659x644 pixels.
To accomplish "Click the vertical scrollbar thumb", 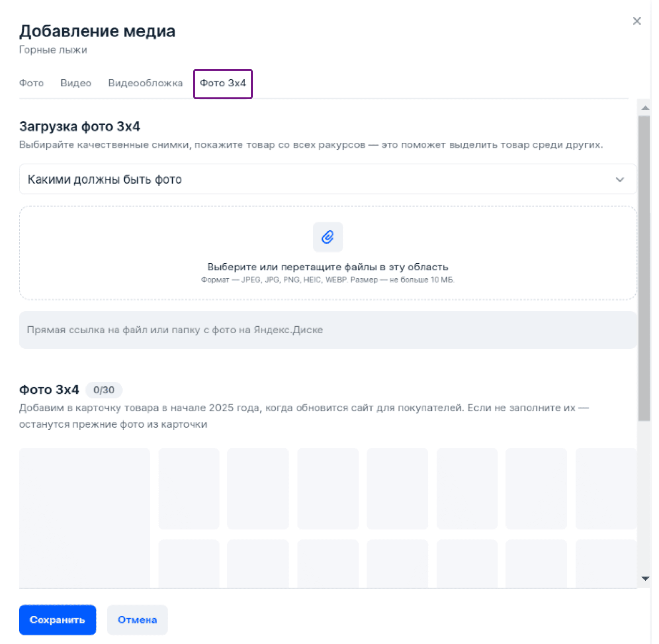I will click(x=644, y=267).
